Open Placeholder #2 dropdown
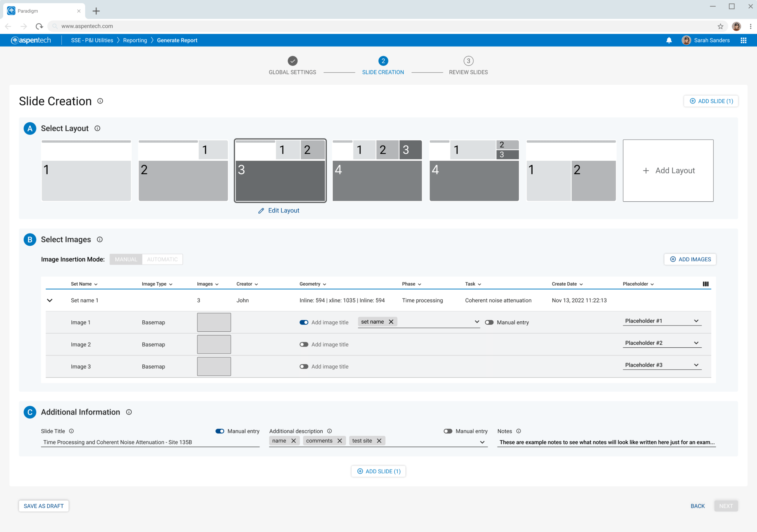757x532 pixels. [662, 343]
